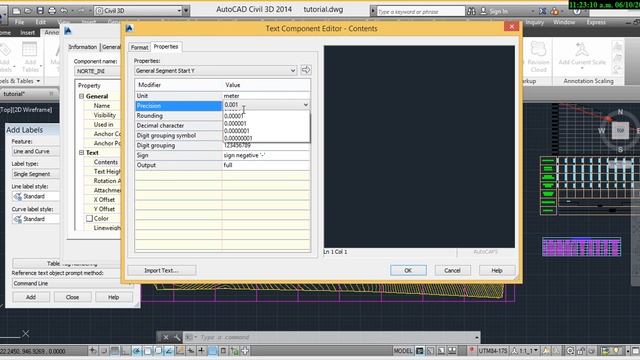640x360 pixels.
Task: Toggle the Snap Mode status bar icon
Action: [104, 351]
